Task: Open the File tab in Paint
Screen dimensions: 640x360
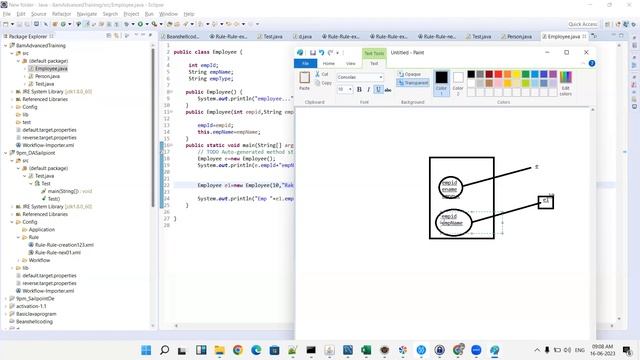Action: [305, 63]
